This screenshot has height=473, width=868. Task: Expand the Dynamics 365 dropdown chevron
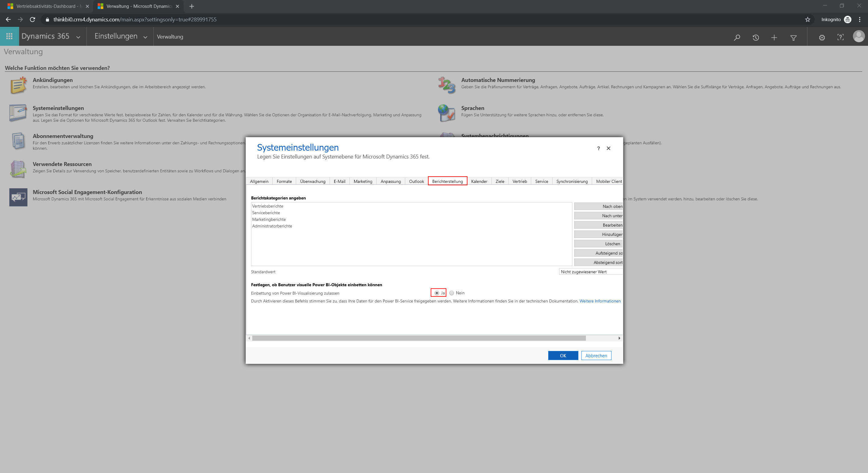pyautogui.click(x=78, y=37)
